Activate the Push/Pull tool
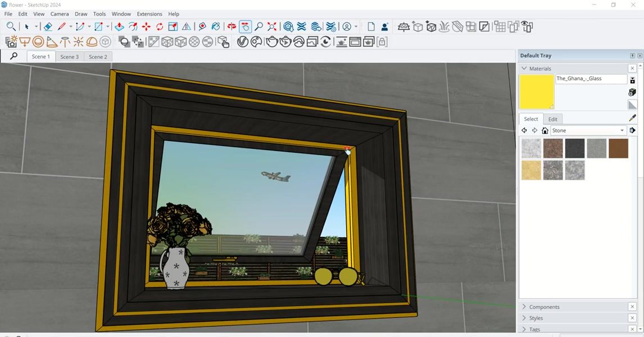The height and width of the screenshot is (337, 644). 119,26
